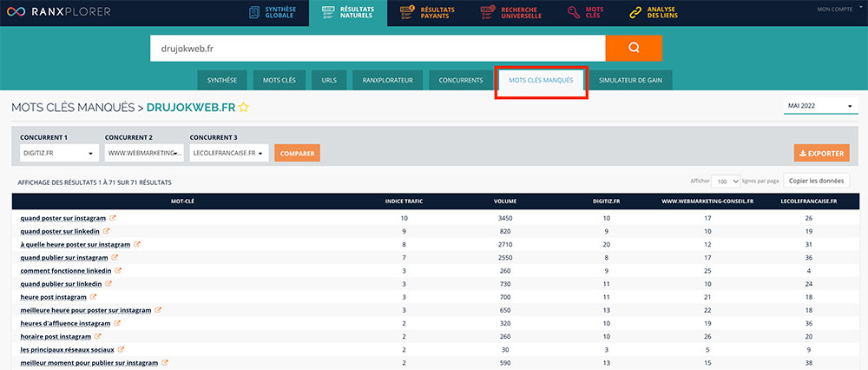Image resolution: width=868 pixels, height=370 pixels.
Task: Click the Ranxplorer infinity logo
Action: (x=16, y=11)
